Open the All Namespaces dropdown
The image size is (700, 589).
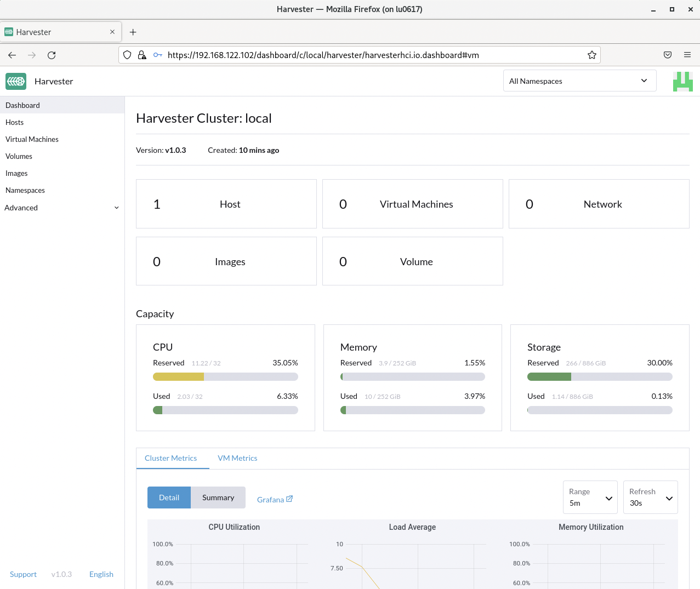(580, 81)
